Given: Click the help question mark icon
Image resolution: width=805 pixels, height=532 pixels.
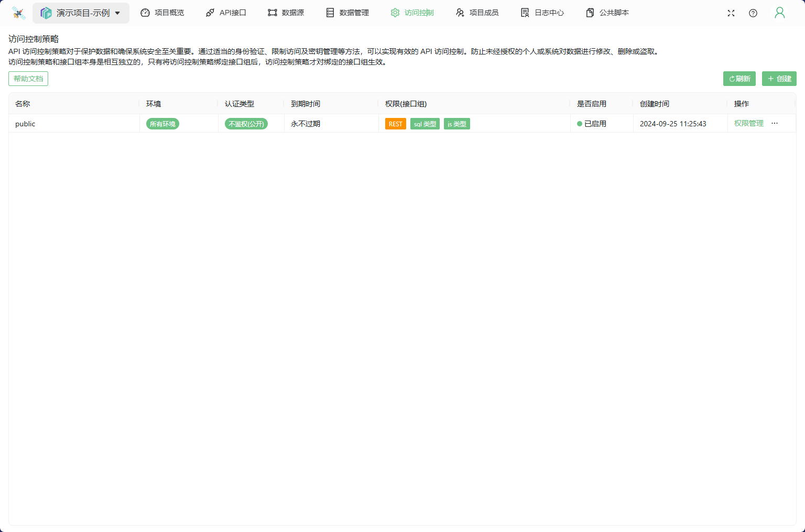Looking at the screenshot, I should pyautogui.click(x=753, y=13).
